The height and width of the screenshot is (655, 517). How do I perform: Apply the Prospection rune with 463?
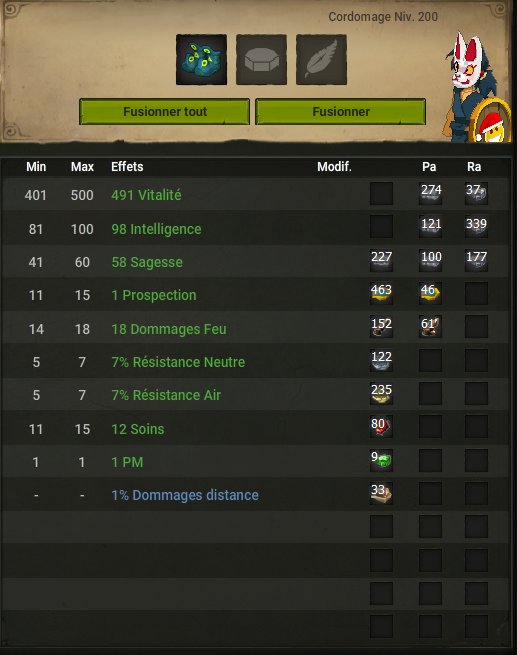[381, 293]
